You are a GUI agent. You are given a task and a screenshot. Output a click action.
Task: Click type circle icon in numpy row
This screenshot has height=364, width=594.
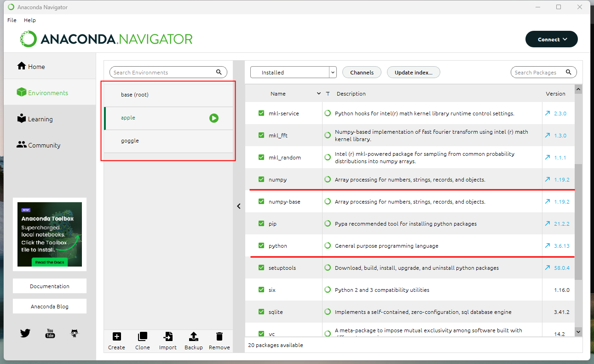click(328, 179)
